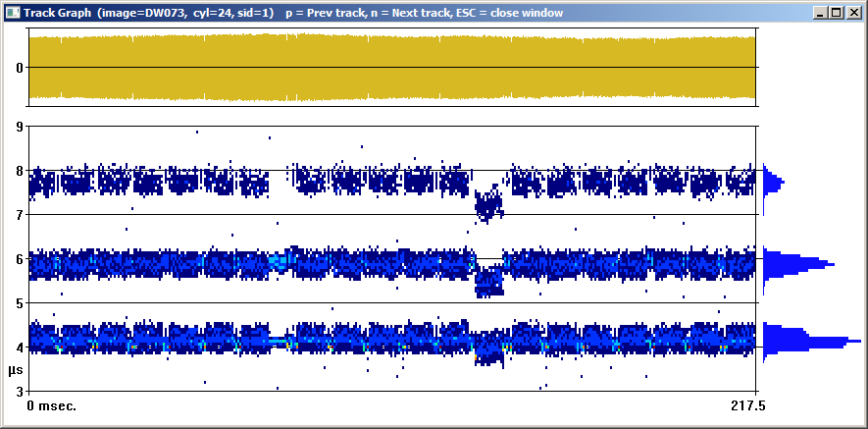Click the yellow amplitude waveform strip
This screenshot has height=429, width=868.
392,67
